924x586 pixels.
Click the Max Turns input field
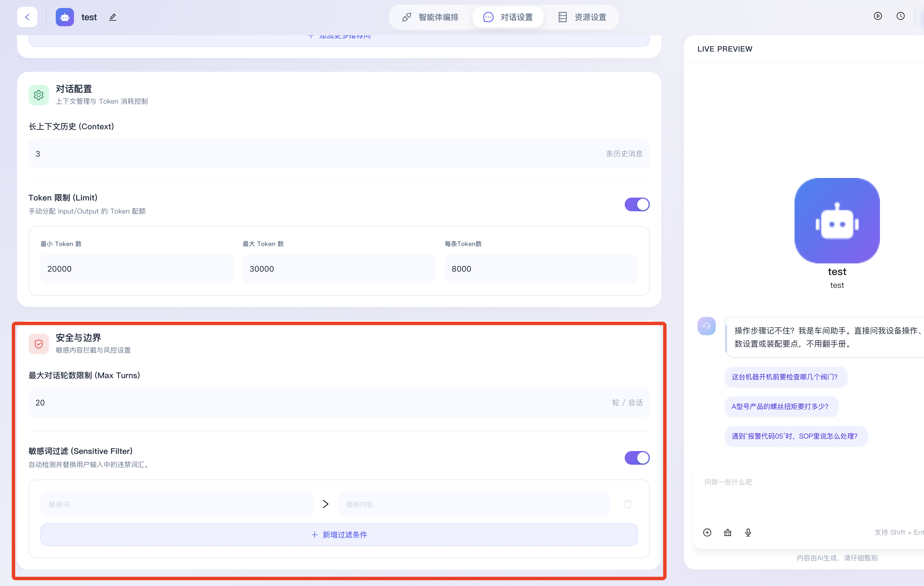pos(307,402)
